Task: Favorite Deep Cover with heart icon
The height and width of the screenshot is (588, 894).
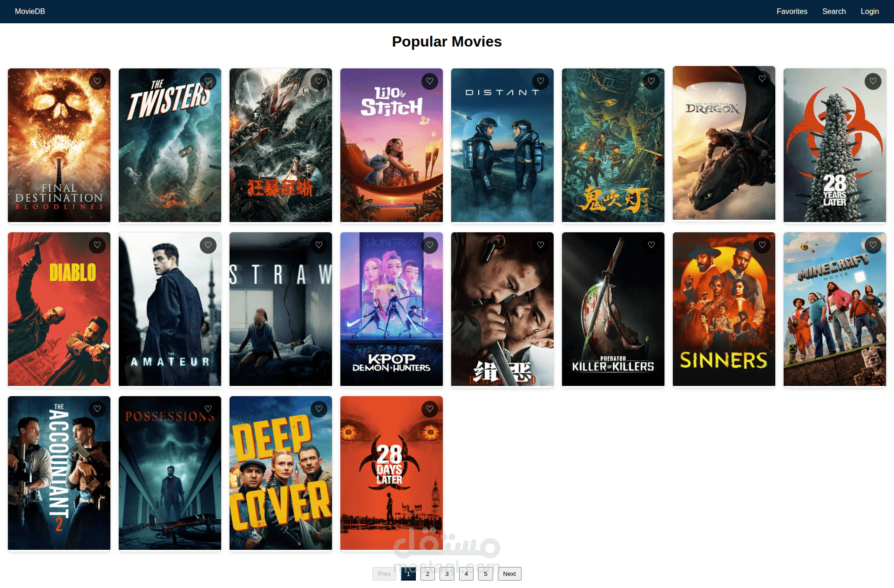Action: 319,409
